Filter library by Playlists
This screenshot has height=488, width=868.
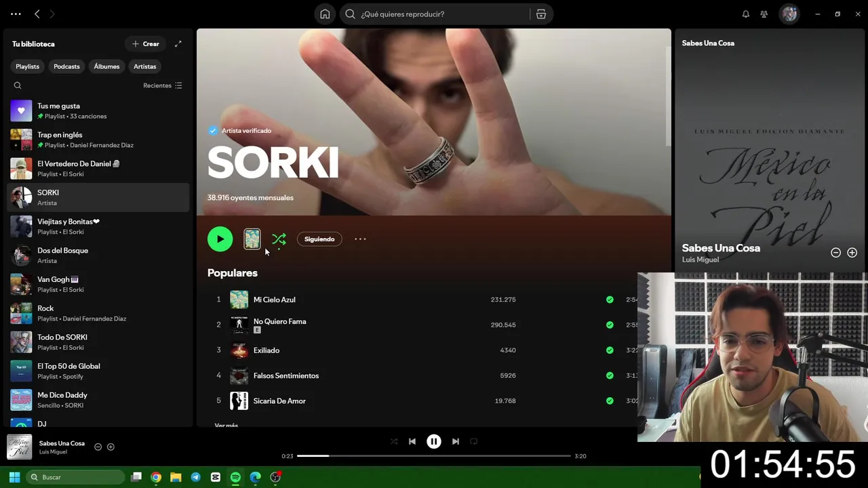(28, 66)
